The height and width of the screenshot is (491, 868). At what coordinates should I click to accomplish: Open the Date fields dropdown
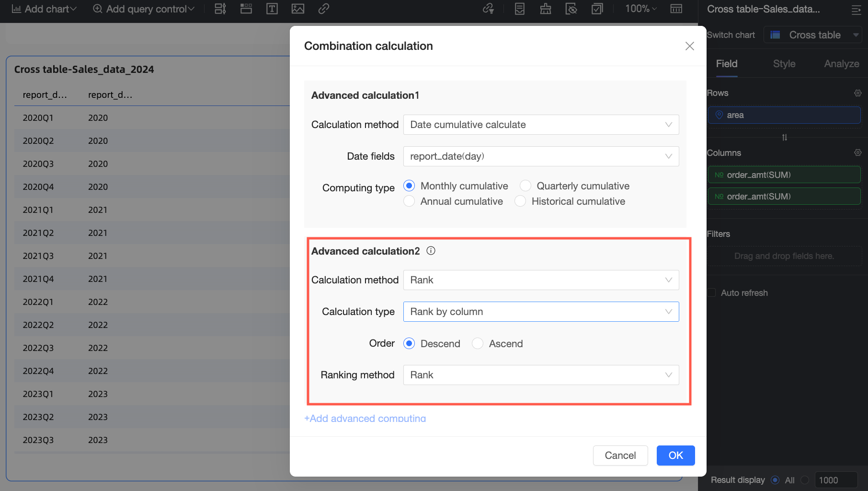[541, 156]
